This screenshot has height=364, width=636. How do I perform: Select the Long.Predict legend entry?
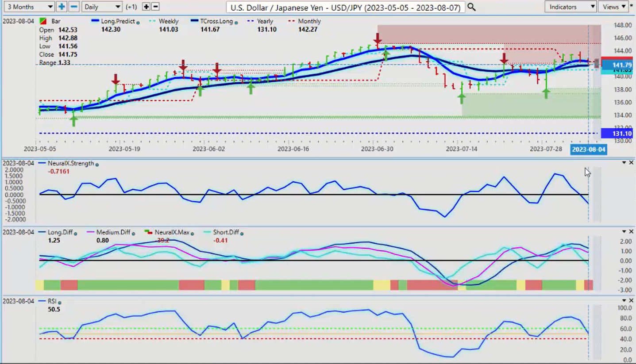[x=118, y=21]
